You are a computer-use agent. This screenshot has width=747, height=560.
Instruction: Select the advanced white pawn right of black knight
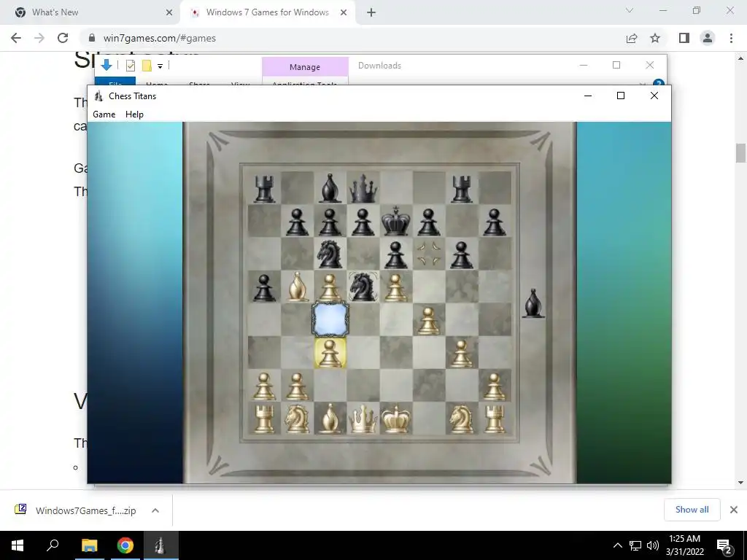click(x=395, y=287)
